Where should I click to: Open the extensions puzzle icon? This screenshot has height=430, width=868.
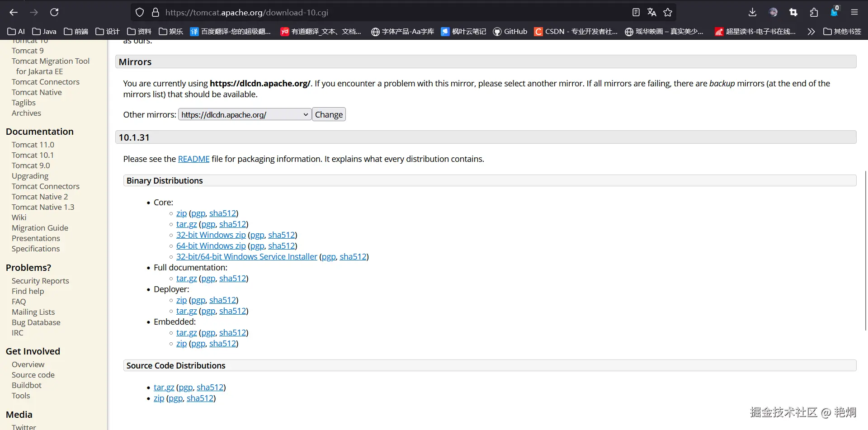pos(814,12)
